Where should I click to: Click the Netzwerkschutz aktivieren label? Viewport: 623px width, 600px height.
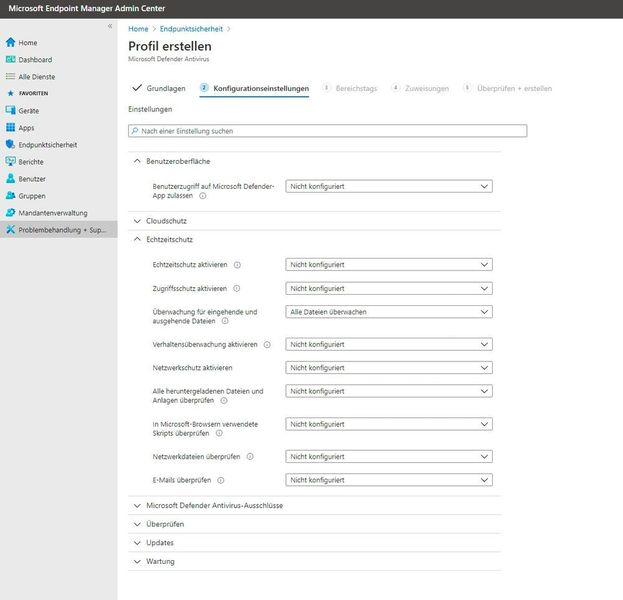pos(192,368)
